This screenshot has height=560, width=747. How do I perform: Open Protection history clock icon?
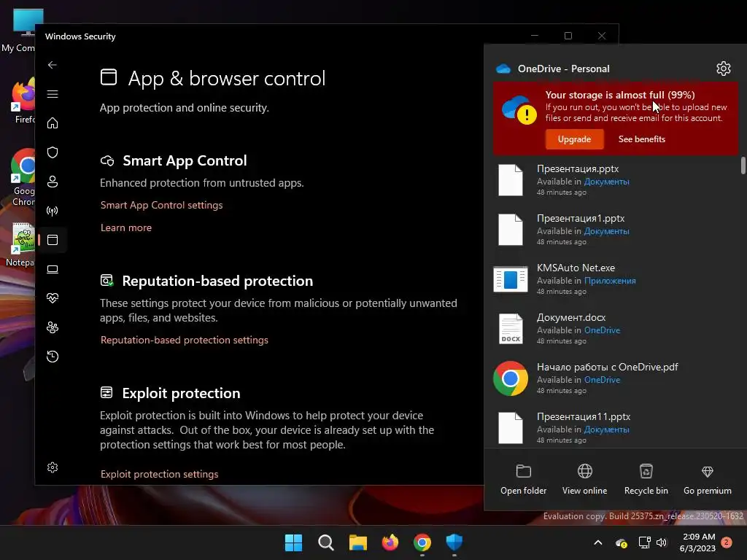tap(53, 357)
